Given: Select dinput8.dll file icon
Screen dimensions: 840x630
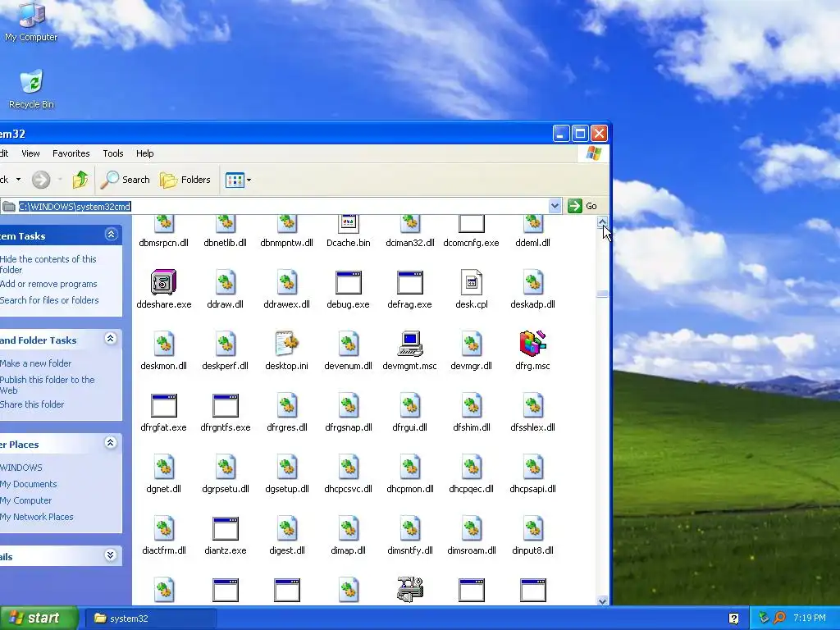Looking at the screenshot, I should tap(532, 529).
